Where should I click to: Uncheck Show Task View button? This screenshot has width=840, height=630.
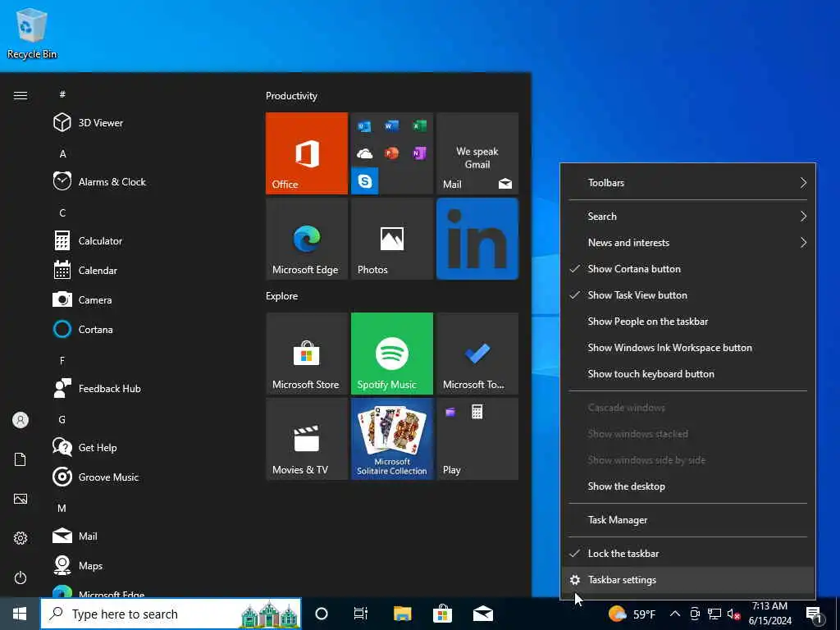click(688, 295)
